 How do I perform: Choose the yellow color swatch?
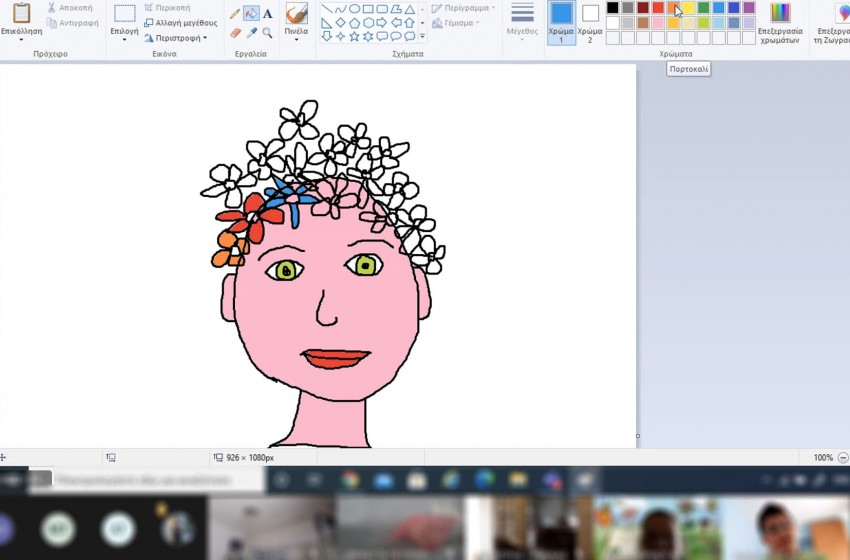(688, 8)
